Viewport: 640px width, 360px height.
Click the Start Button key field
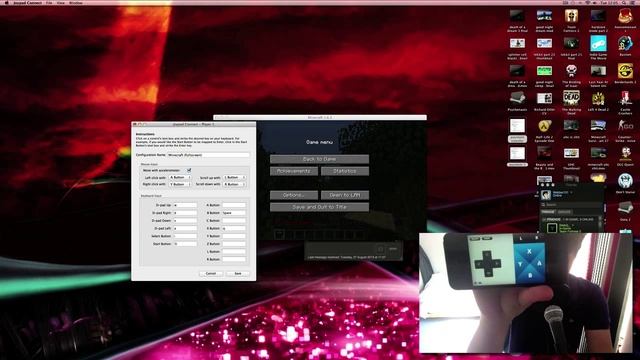(x=185, y=244)
